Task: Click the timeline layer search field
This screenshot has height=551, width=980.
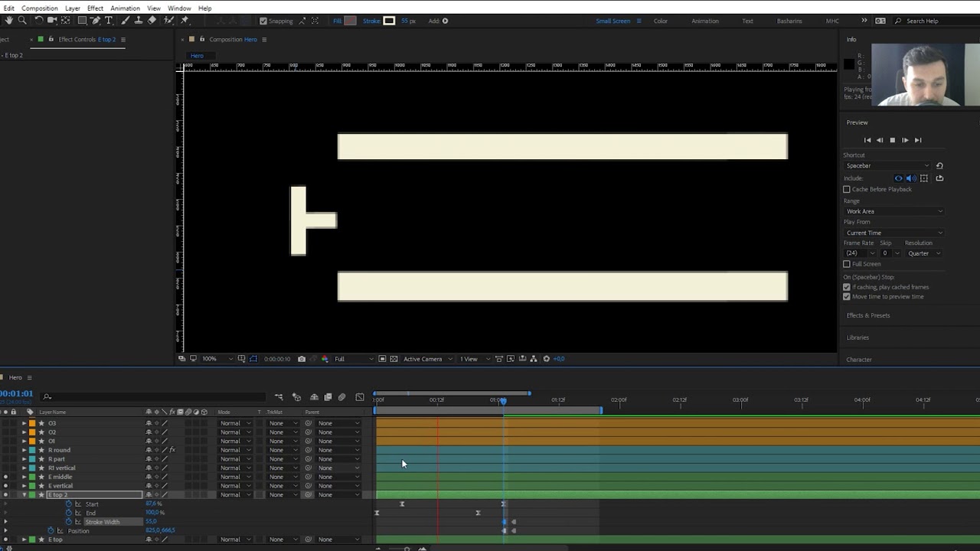Action: pyautogui.click(x=153, y=397)
